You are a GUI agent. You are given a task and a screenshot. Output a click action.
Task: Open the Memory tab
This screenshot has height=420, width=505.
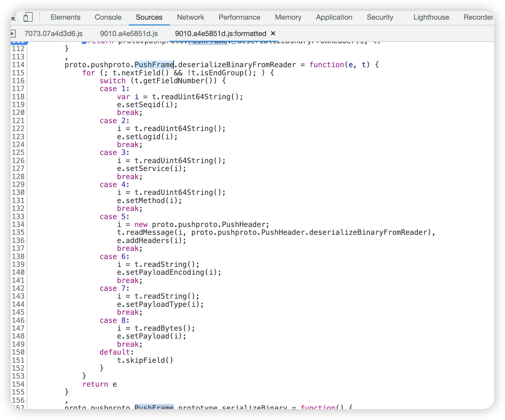(288, 17)
